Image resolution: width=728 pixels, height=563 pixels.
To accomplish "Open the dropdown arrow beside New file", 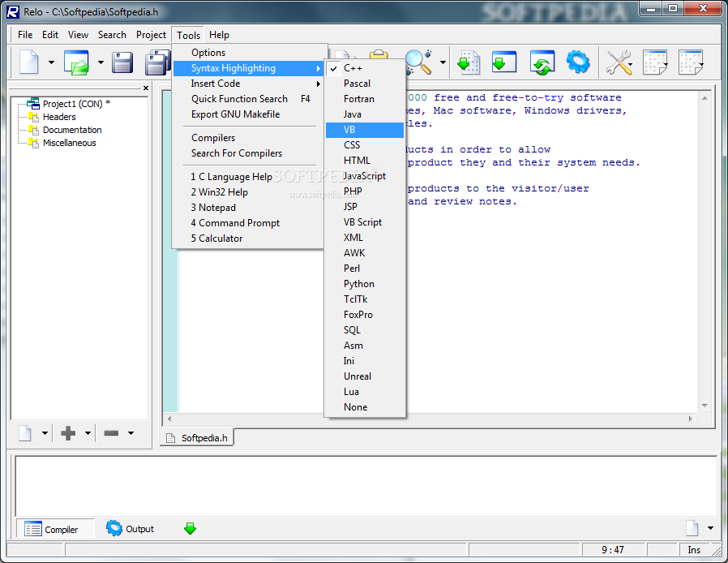I will 51,62.
